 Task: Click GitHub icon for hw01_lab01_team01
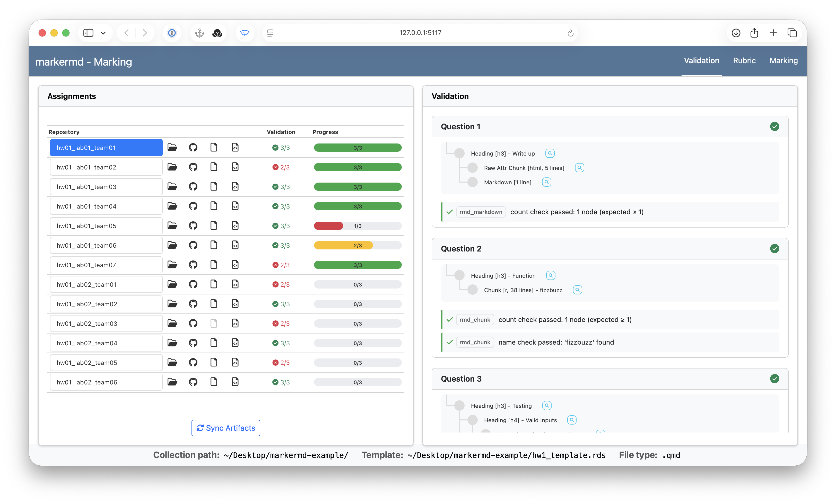(193, 147)
